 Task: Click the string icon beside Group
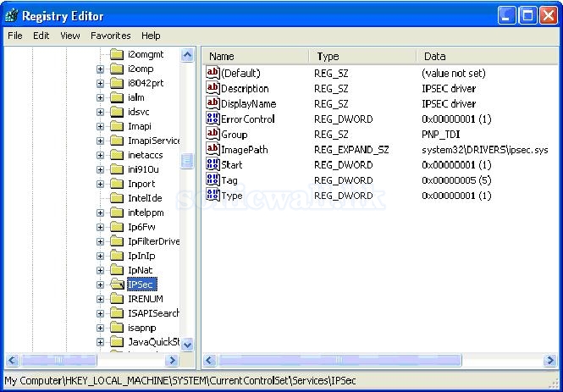coord(213,134)
